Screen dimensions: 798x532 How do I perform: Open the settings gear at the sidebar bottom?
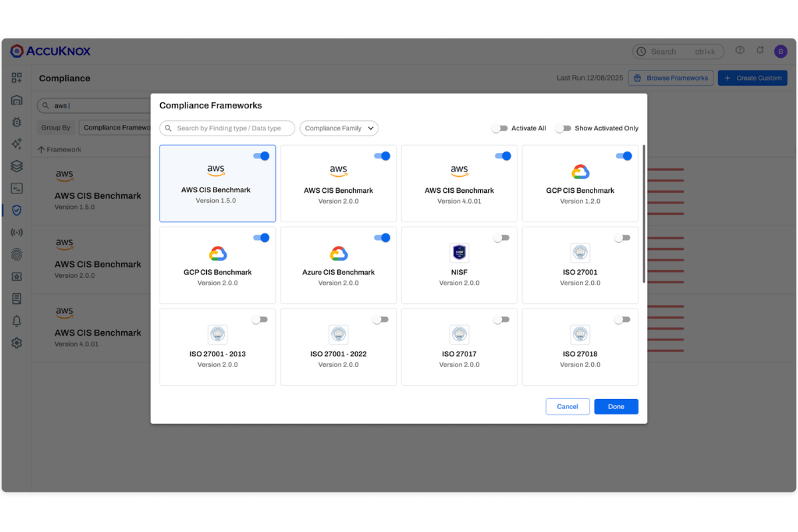[x=17, y=342]
